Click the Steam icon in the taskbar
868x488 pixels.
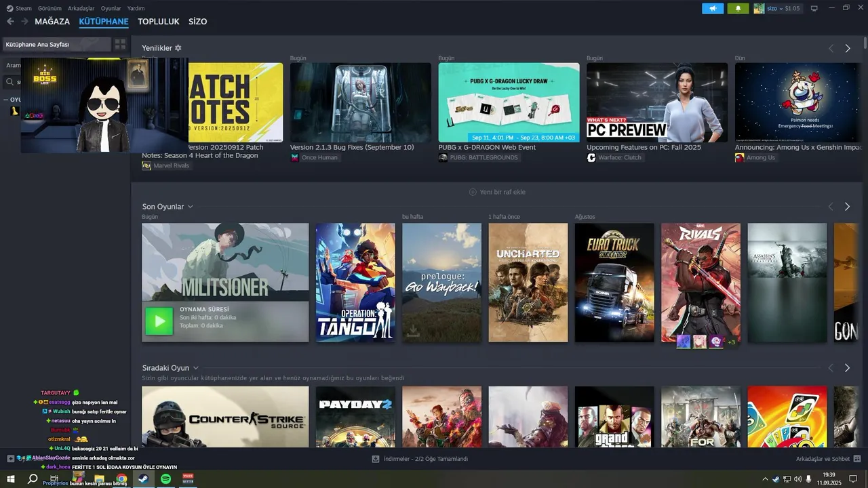[x=143, y=479]
